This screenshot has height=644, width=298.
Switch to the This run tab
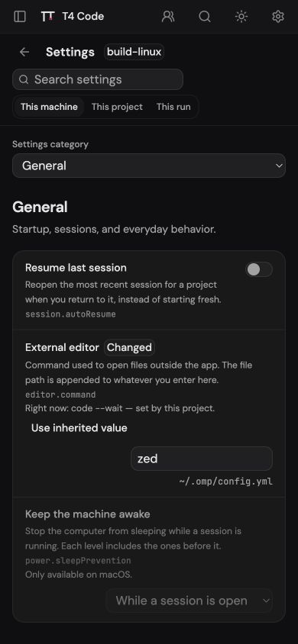click(173, 107)
